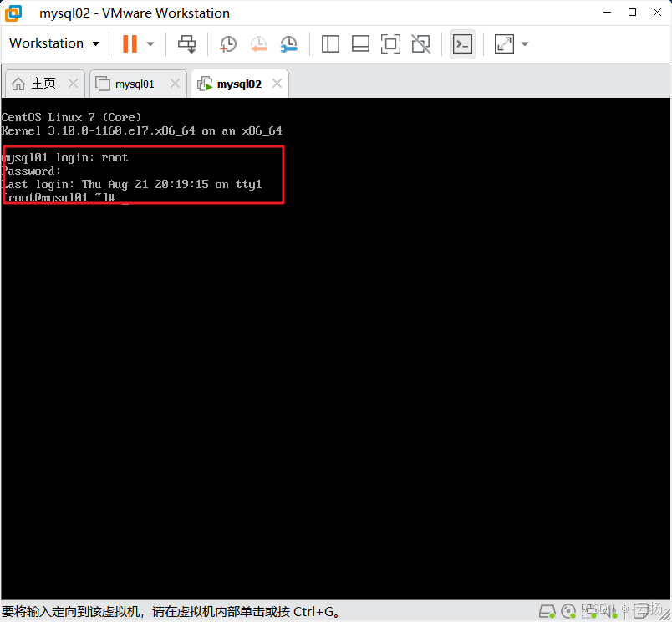
Task: Click the 'Last login: Thu Aug 21' line
Action: [131, 184]
